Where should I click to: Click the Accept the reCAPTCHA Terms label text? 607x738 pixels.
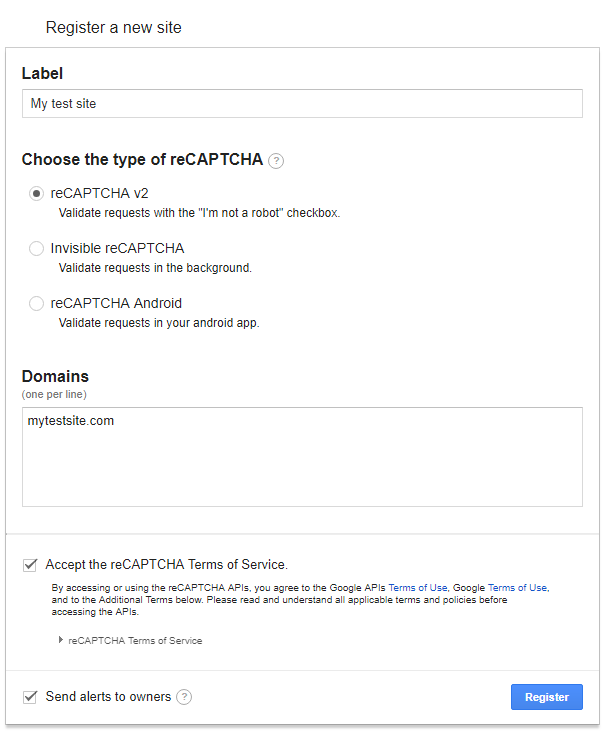click(x=167, y=565)
